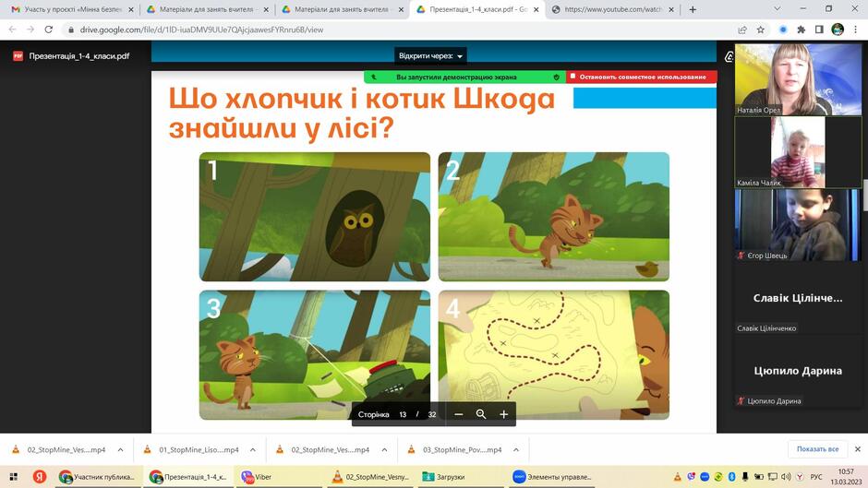Close the Gmail 'Участь у проєкті' tab
The image size is (868, 488).
point(130,9)
